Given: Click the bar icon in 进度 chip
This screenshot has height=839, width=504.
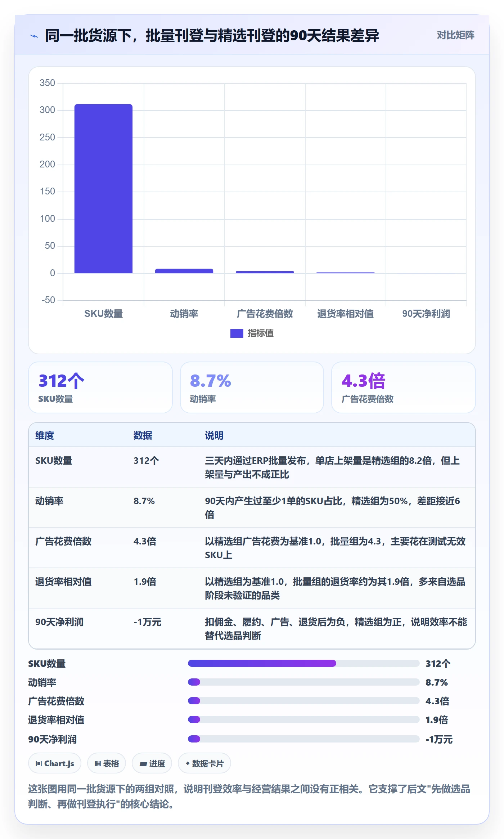Looking at the screenshot, I should click(x=143, y=764).
